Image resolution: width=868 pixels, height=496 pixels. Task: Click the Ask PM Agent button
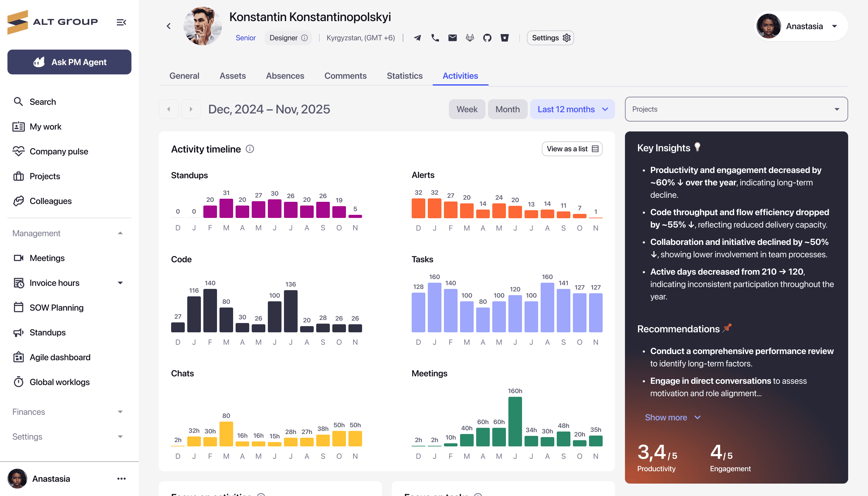tap(69, 62)
